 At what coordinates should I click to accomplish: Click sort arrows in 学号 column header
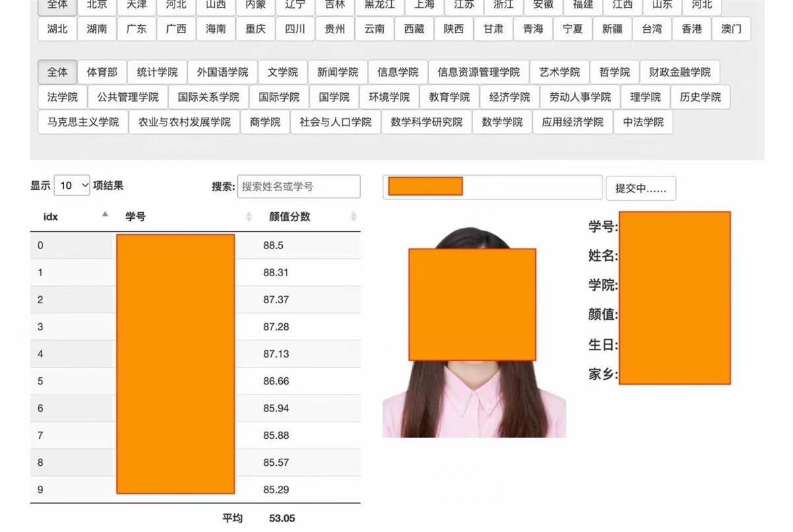(248, 216)
